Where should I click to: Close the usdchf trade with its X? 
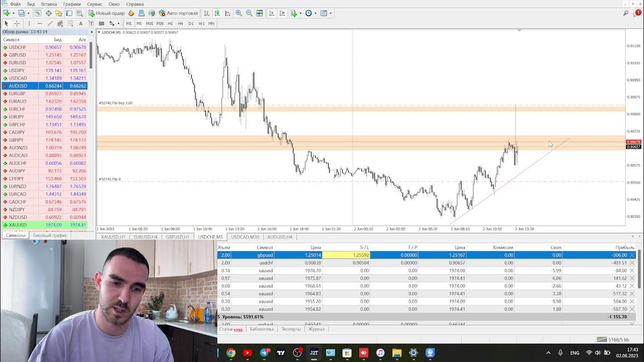click(632, 262)
